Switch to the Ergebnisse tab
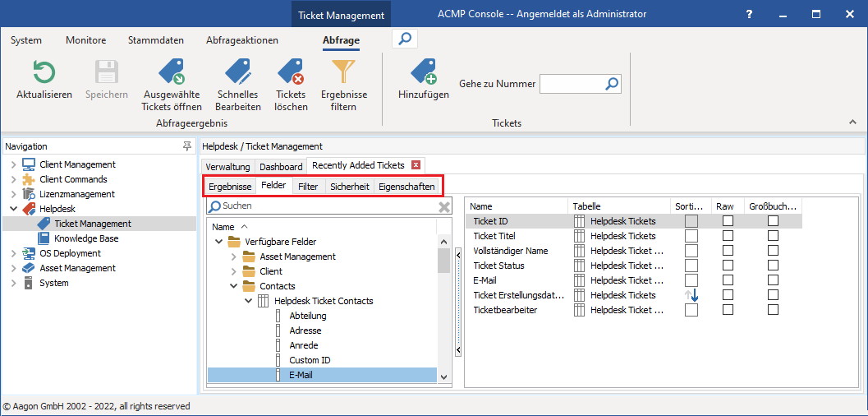This screenshot has width=868, height=416. click(230, 187)
